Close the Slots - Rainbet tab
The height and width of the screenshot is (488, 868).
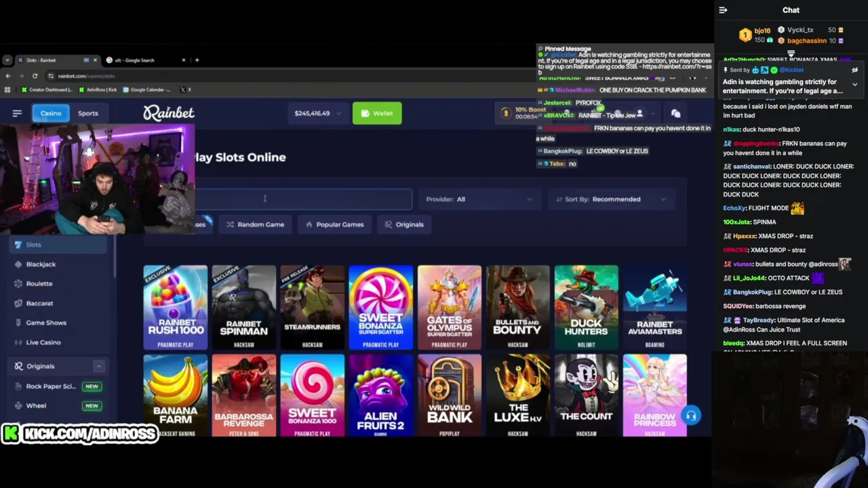95,60
